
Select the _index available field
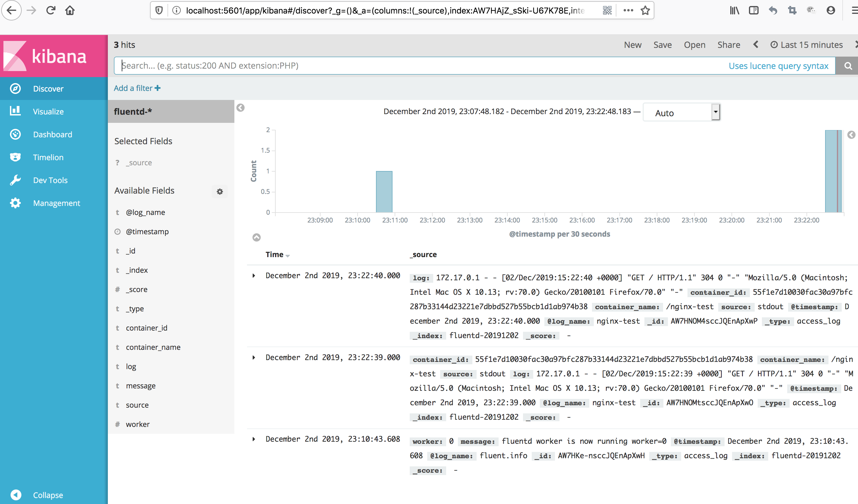136,270
